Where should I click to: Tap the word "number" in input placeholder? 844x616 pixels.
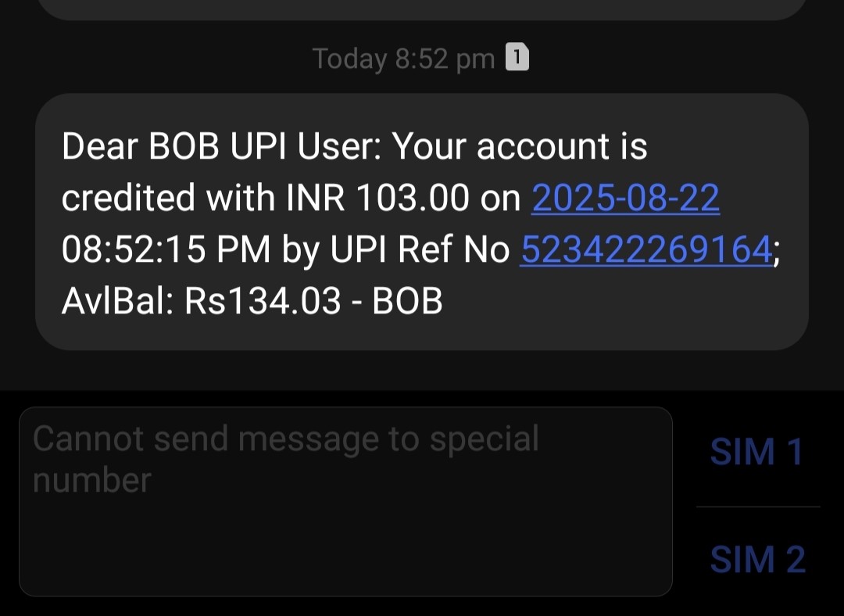[x=91, y=480]
